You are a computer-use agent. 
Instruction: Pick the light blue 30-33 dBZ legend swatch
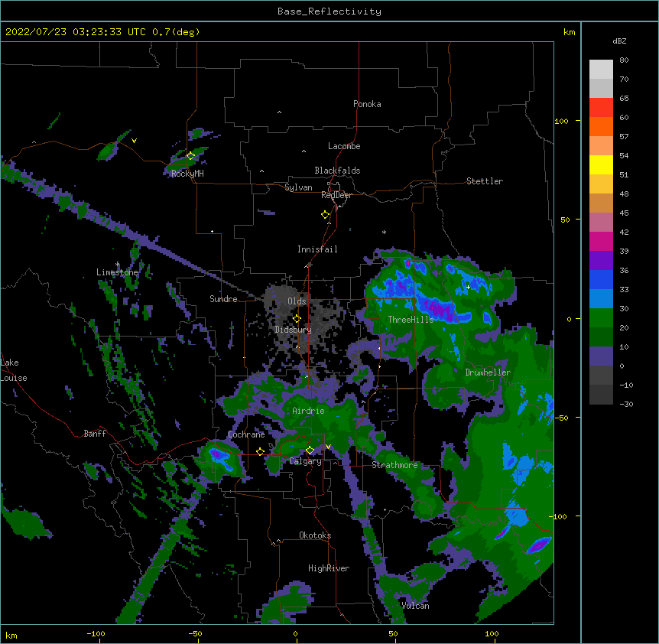601,298
